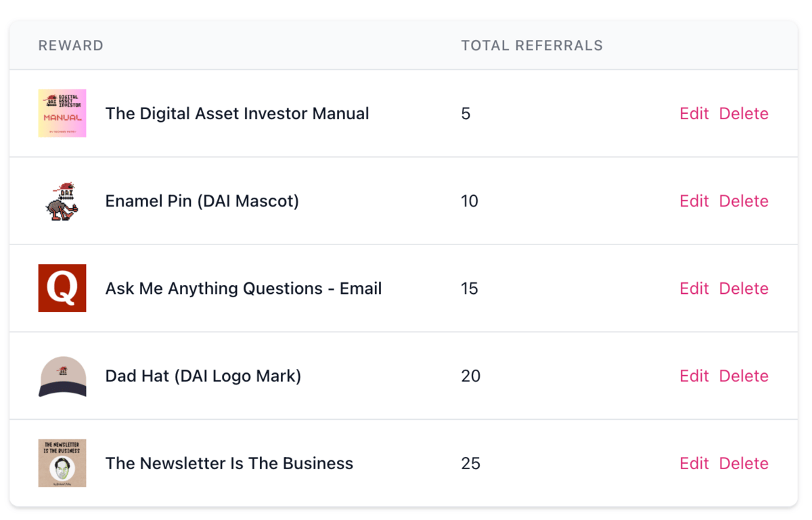The width and height of the screenshot is (812, 520).
Task: Click the Total Referrals column header
Action: coord(532,46)
